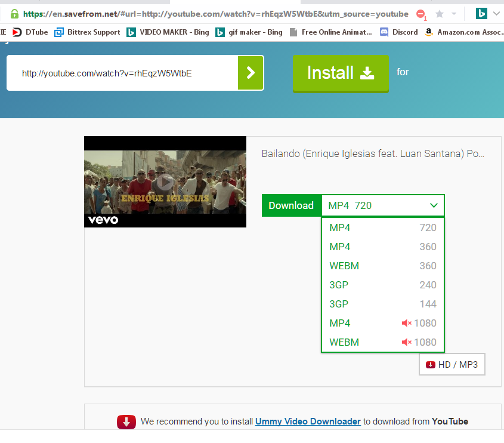Image resolution: width=504 pixels, height=443 pixels.
Task: Select WEBM 360 from the format list
Action: 382,266
